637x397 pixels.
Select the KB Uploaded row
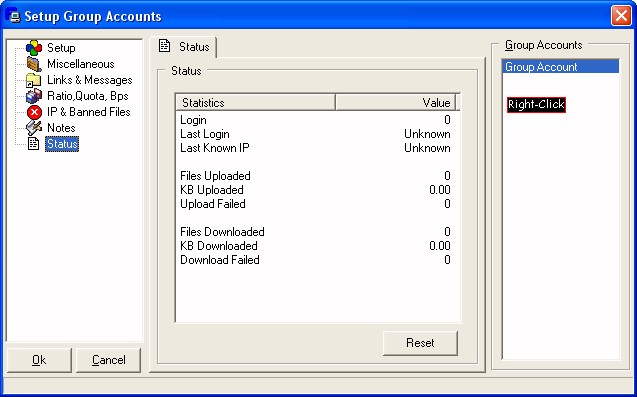315,190
